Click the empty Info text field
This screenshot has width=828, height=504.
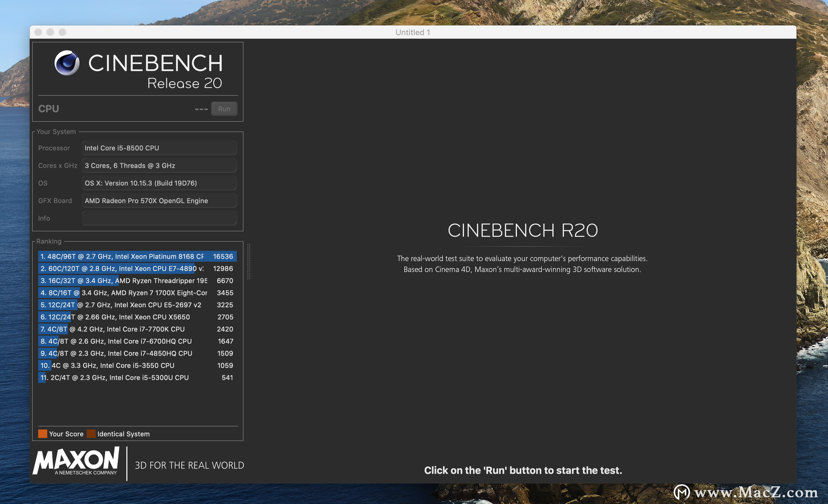pyautogui.click(x=159, y=219)
